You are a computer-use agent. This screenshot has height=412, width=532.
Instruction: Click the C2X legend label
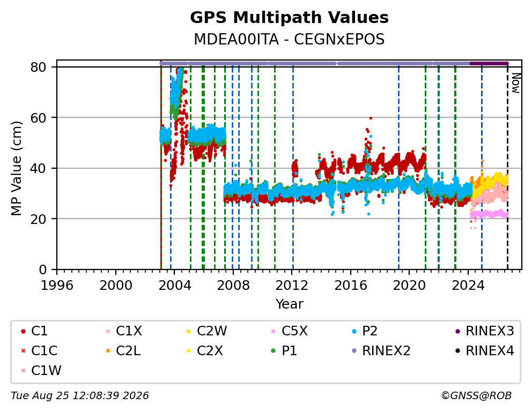[x=210, y=351]
